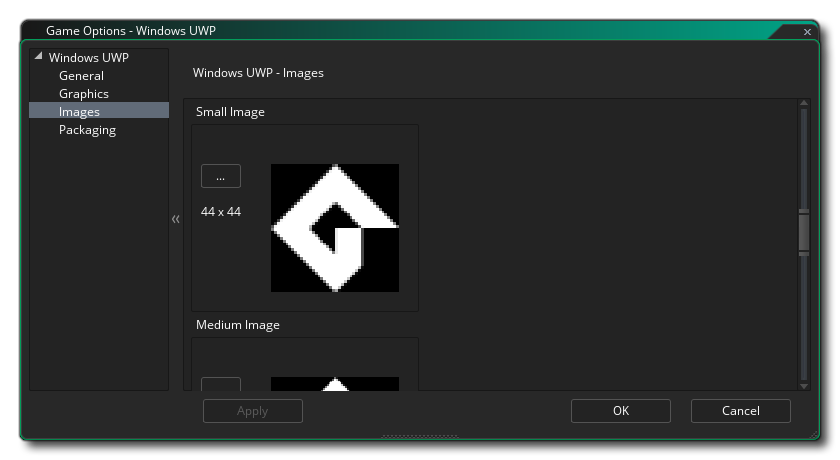Click the Medium Image preview thumbnail
The image size is (840, 460).
(335, 384)
